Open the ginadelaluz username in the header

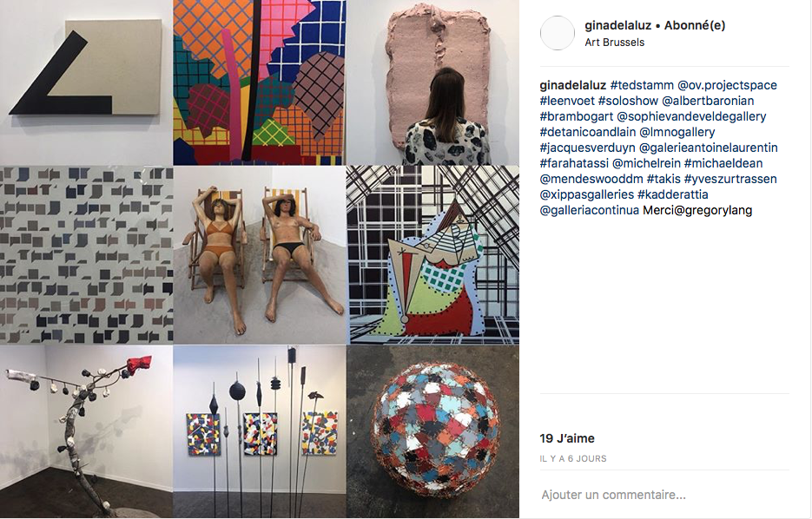click(617, 25)
